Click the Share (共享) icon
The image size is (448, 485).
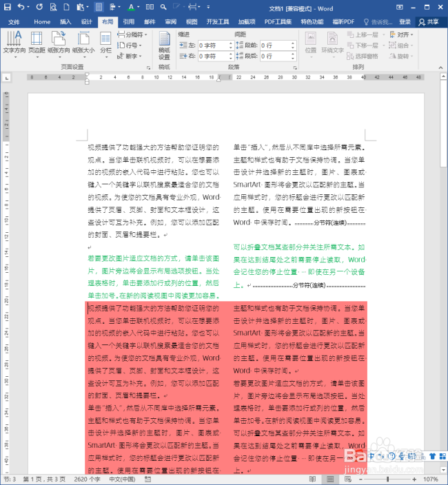(x=429, y=22)
